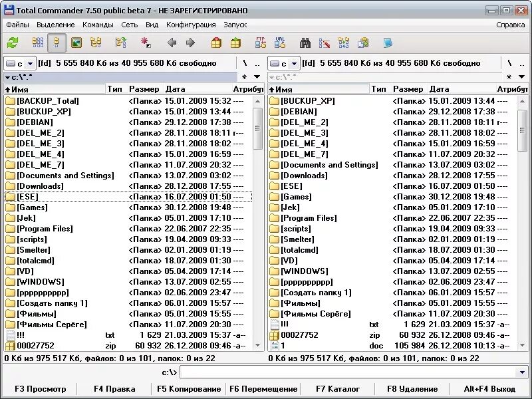Toggle thumbnail view in the toolbar

pos(76,43)
